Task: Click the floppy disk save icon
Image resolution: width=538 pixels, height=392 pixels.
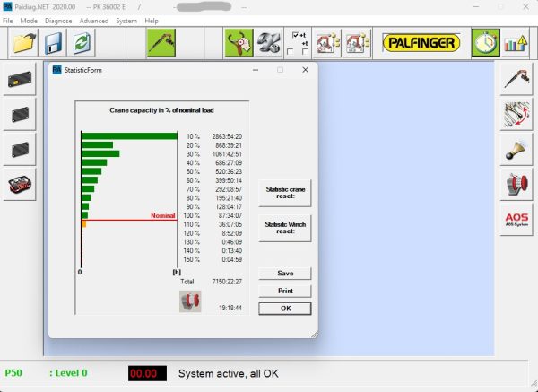Action: (x=53, y=42)
